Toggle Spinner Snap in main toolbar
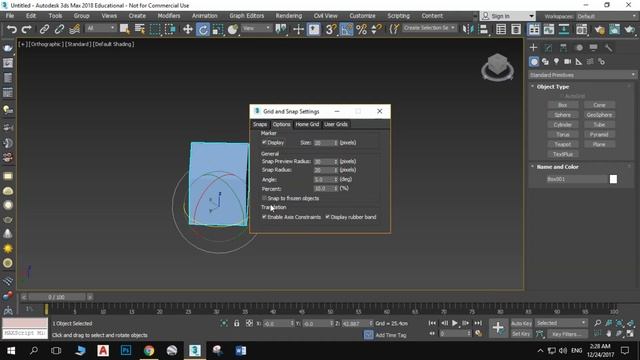The image size is (640, 360). (376, 29)
